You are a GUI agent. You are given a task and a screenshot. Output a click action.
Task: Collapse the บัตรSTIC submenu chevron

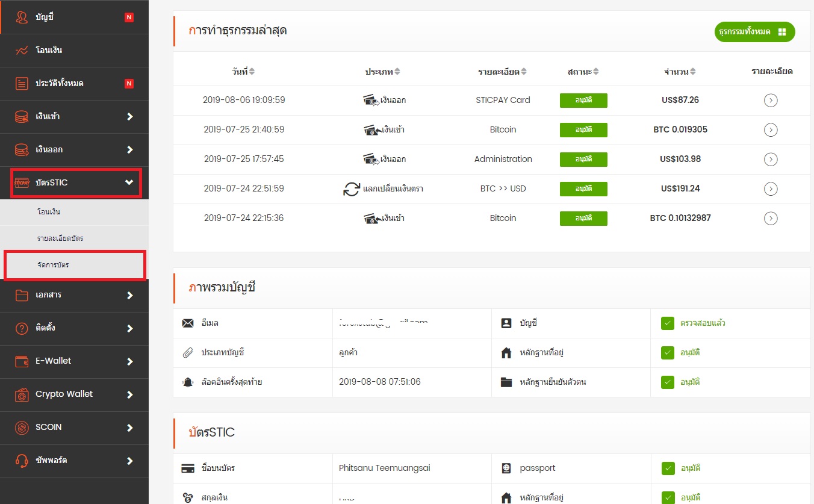[x=129, y=182]
